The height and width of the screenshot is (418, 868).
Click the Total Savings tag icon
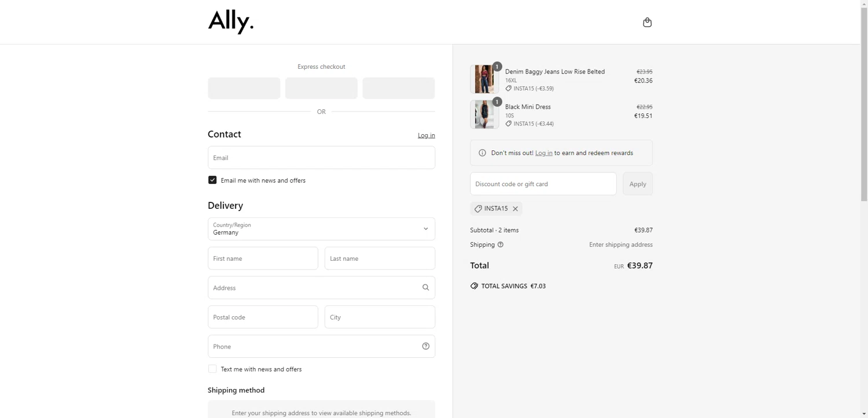pos(474,286)
